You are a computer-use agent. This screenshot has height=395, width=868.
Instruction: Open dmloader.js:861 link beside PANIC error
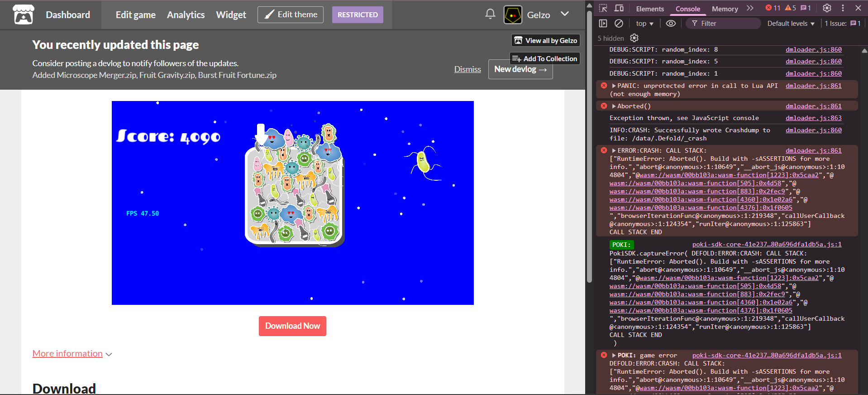pyautogui.click(x=813, y=85)
